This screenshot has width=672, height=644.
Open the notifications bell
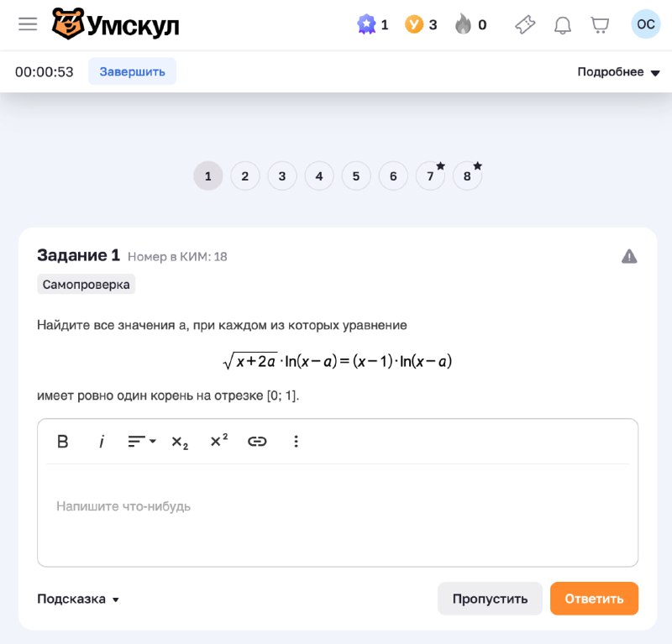tap(563, 25)
